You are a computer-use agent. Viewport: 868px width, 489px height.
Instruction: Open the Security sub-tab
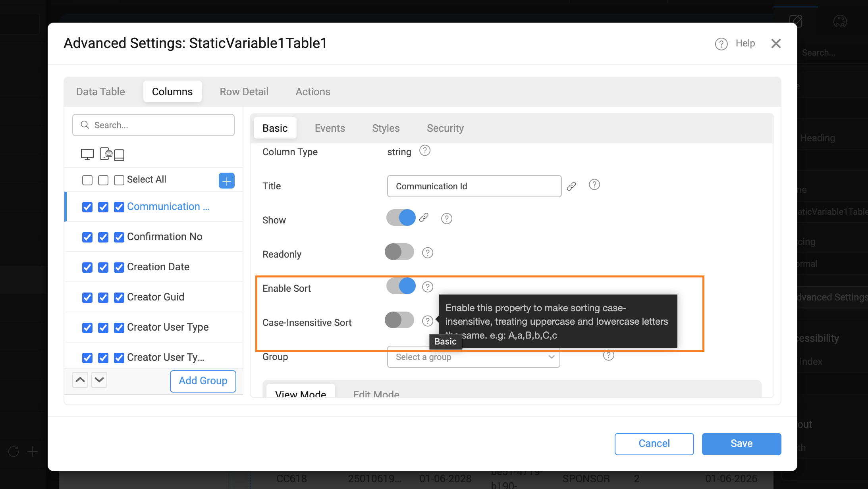point(445,128)
